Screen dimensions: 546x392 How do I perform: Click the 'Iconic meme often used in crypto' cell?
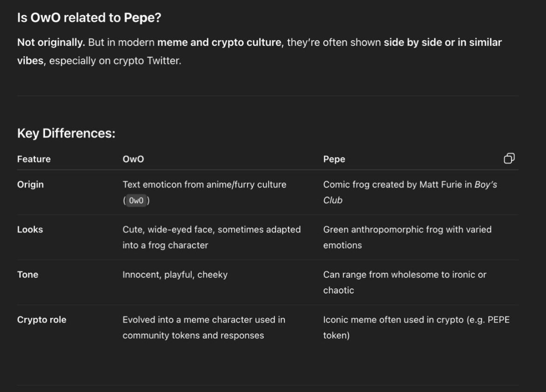pos(416,327)
